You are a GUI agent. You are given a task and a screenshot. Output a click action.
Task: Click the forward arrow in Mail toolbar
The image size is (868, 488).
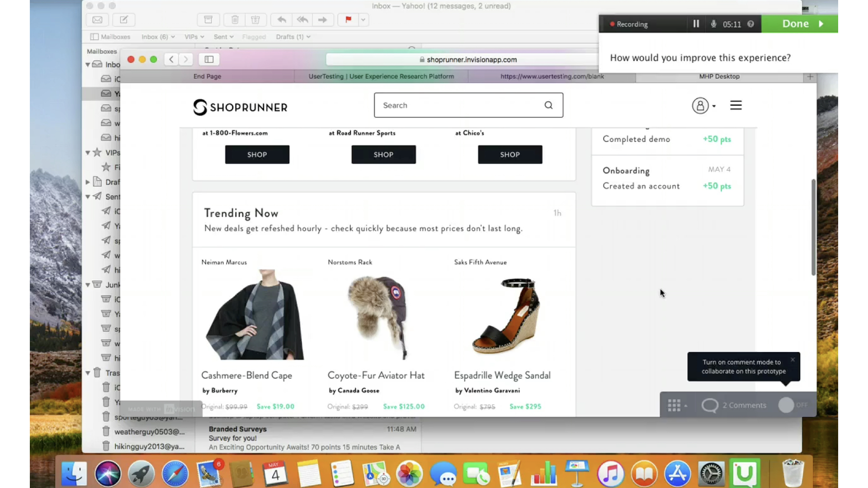coord(323,20)
